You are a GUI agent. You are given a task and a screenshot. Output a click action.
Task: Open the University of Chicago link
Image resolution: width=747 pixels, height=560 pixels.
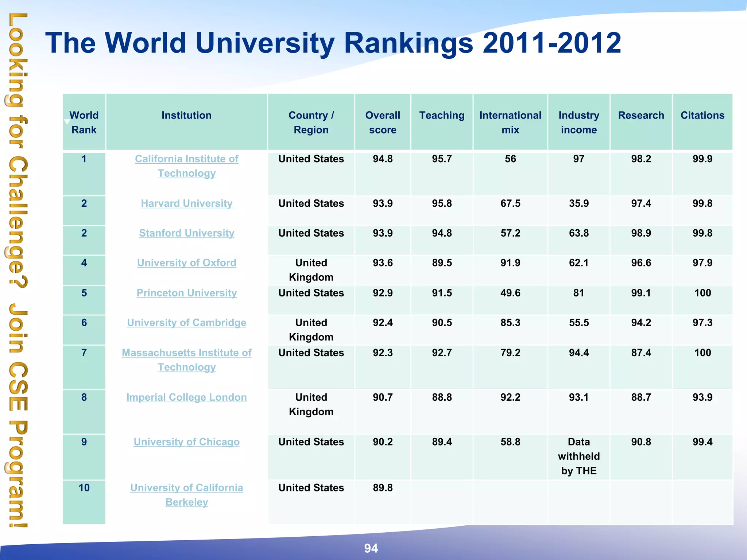tap(186, 442)
